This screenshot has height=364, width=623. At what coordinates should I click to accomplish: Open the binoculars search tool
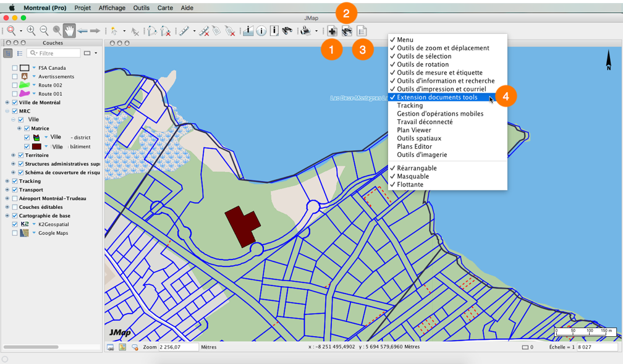coord(287,31)
